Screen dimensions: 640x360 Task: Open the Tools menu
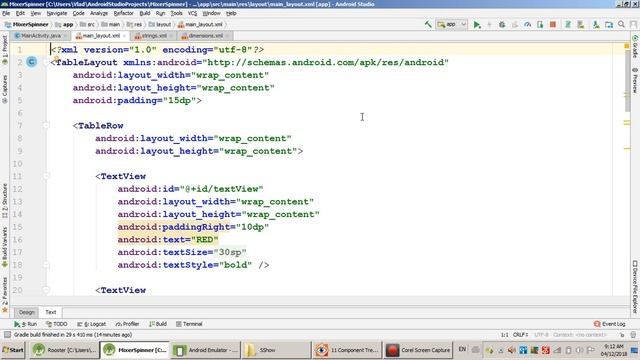(x=176, y=13)
